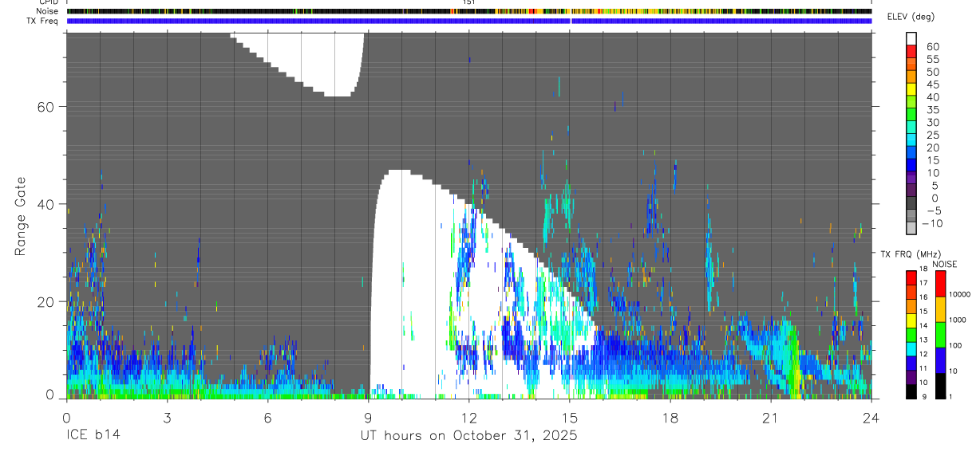Image resolution: width=980 pixels, height=452 pixels.
Task: Click the ICE b14 radar beam label
Action: click(93, 435)
